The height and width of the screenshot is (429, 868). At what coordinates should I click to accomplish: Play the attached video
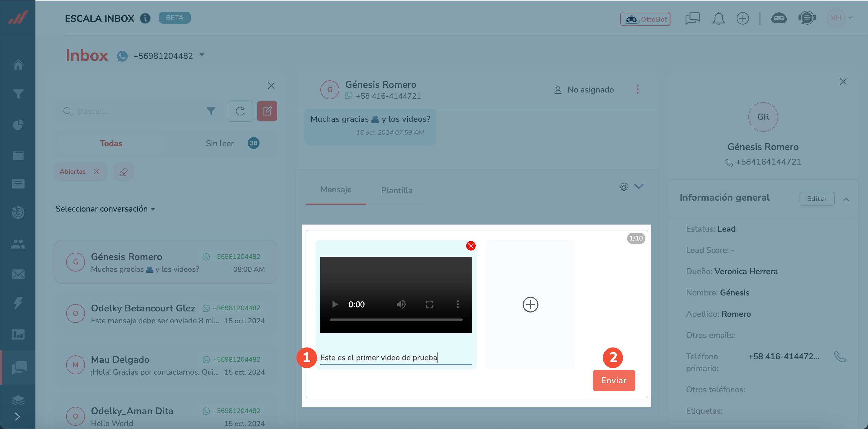[335, 305]
